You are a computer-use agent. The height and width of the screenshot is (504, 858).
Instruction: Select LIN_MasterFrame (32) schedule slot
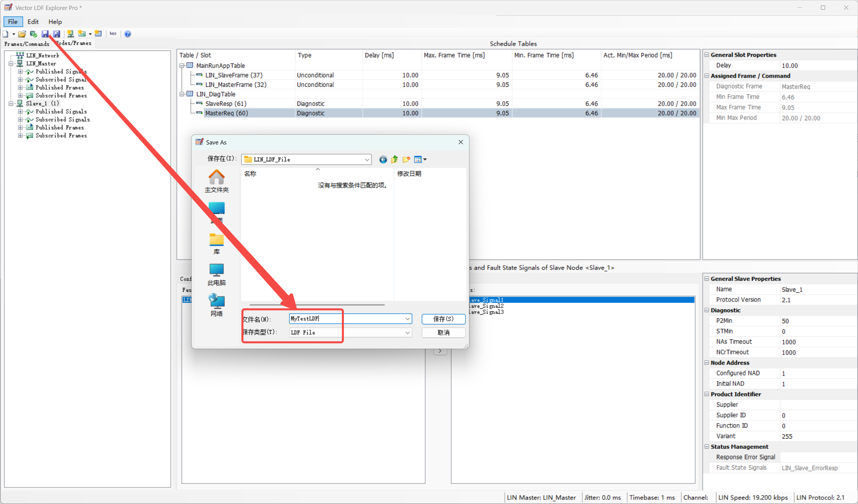[x=236, y=85]
